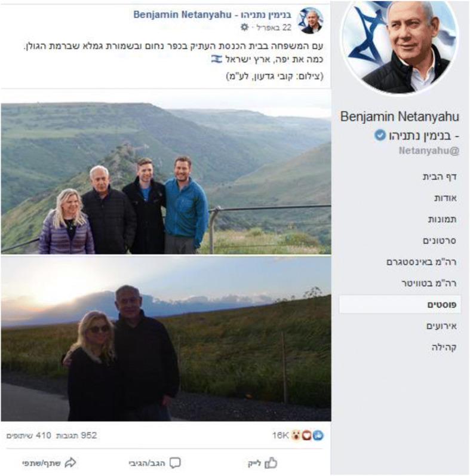Open the sunset couple photo
470x476 pixels.
click(x=166, y=339)
